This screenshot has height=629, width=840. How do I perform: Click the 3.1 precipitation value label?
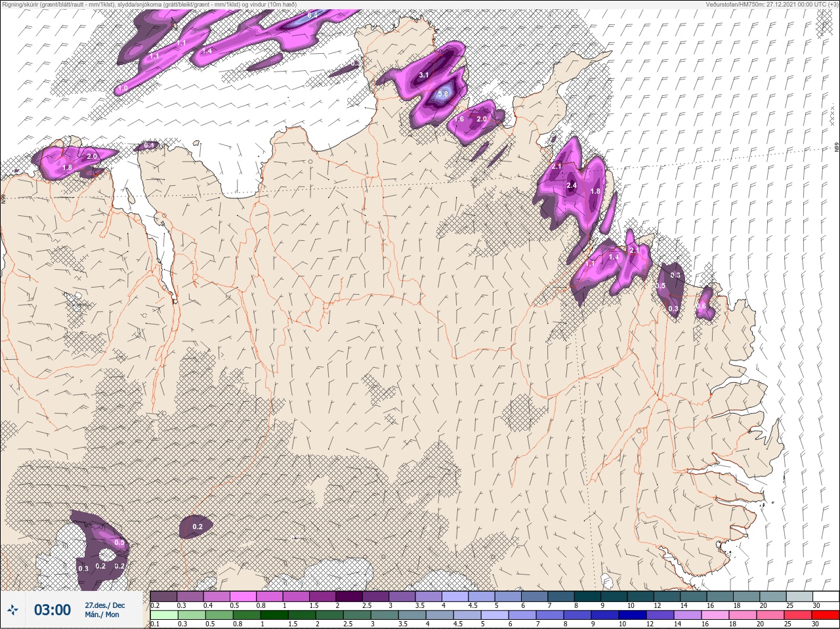click(424, 76)
